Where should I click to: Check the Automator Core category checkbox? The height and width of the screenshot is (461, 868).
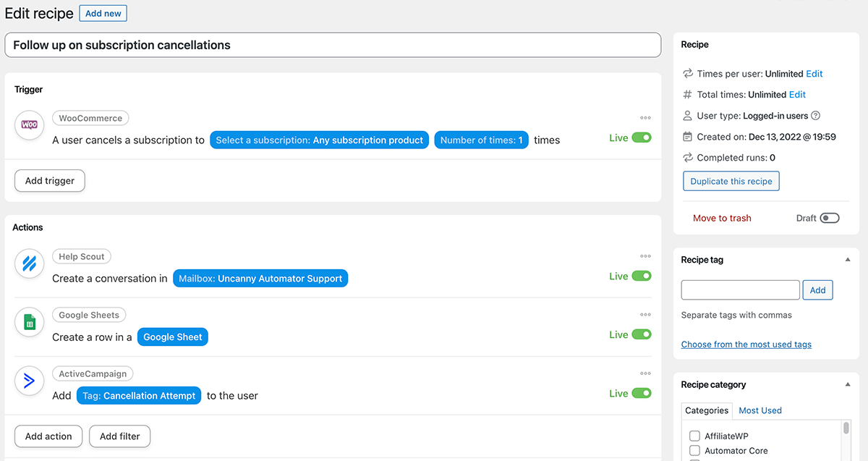[694, 451]
